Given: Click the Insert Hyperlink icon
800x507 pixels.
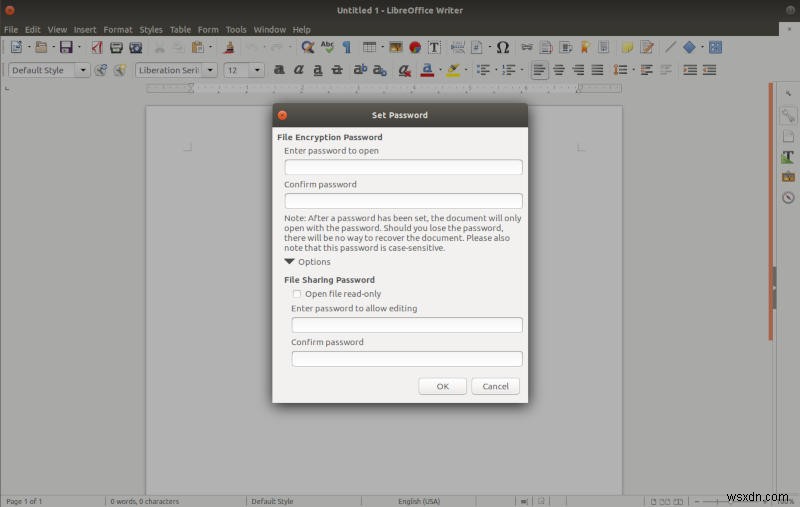Looking at the screenshot, I should [527, 47].
